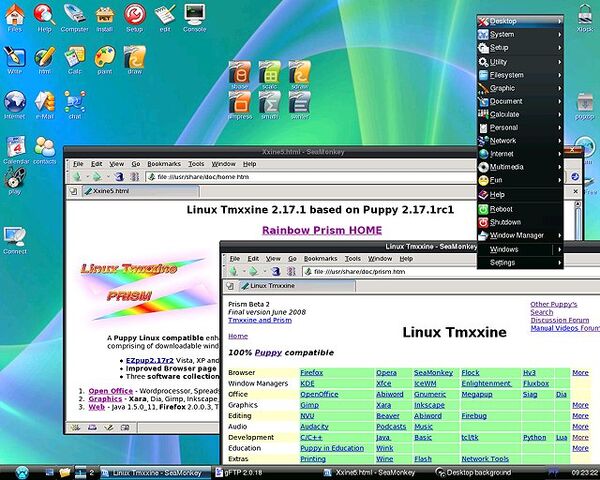Click the Linux Tmxxine window address bar
The image size is (600, 480).
pyautogui.click(x=452, y=272)
